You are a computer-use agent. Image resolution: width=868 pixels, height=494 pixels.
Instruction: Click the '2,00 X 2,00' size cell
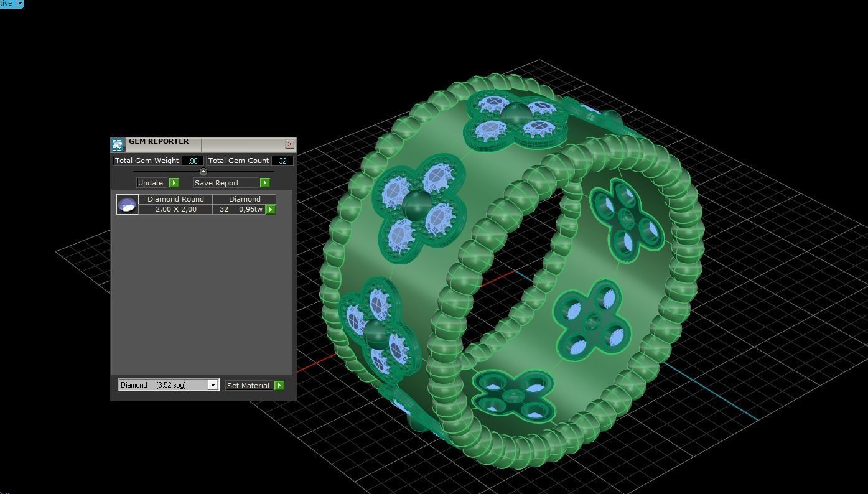pyautogui.click(x=175, y=209)
